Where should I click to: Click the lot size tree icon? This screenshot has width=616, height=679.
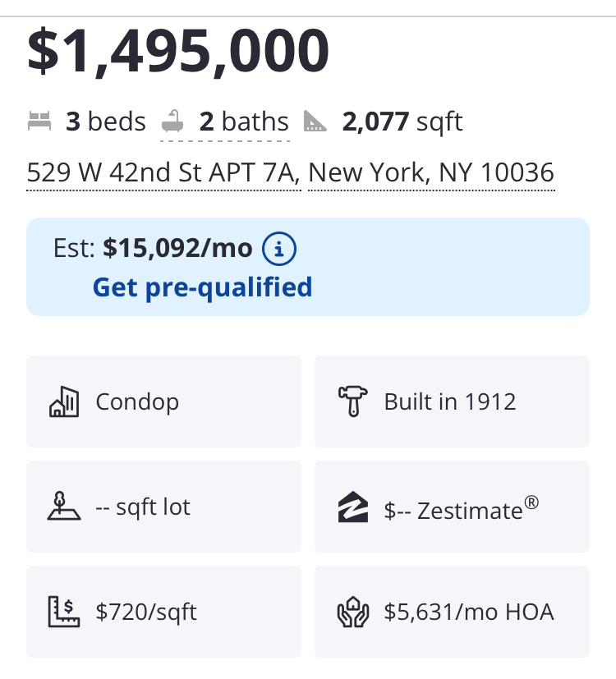click(64, 507)
